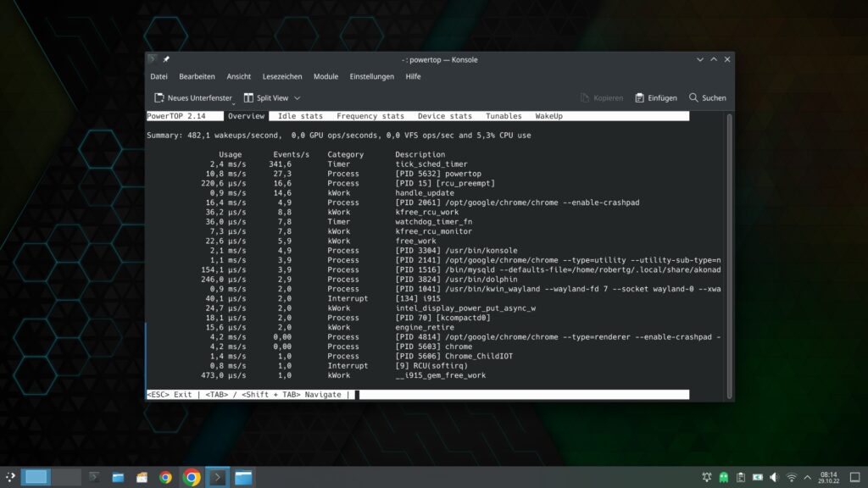This screenshot has width=868, height=488.
Task: Switch to the highlighted virtual desktop in pager
Action: tap(36, 477)
